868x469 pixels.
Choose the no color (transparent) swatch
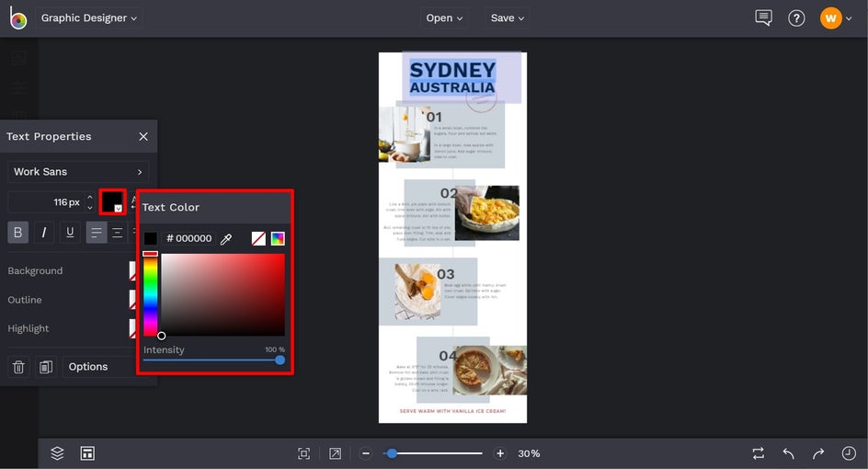click(258, 239)
